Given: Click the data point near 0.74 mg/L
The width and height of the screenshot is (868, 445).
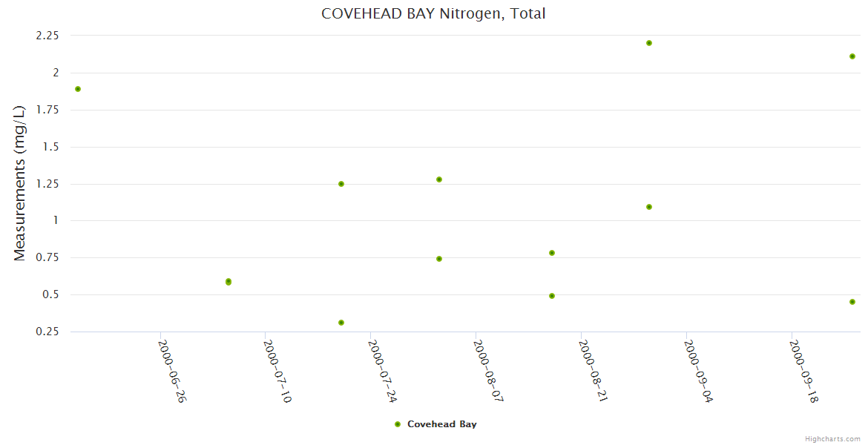Looking at the screenshot, I should (439, 259).
